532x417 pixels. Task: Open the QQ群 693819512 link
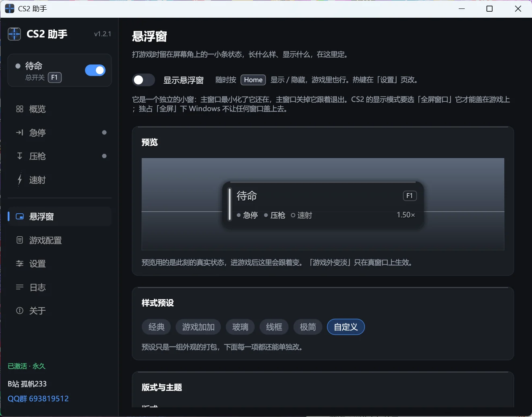(38, 398)
